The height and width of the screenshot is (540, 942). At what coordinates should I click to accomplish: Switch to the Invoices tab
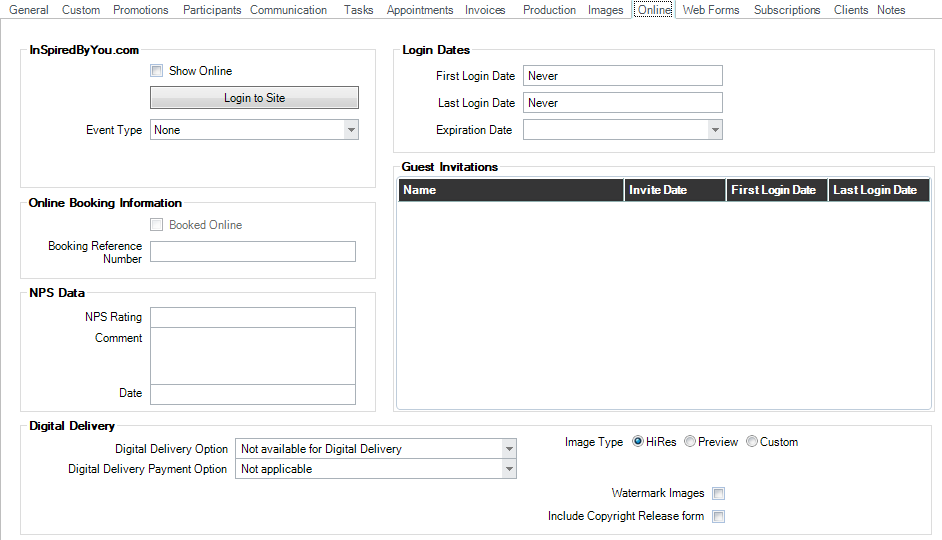coord(485,10)
